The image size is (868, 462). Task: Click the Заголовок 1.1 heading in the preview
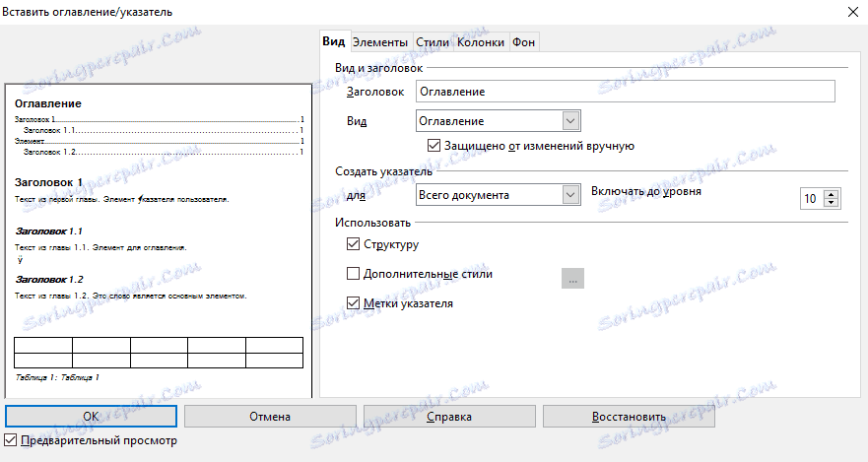coord(48,231)
